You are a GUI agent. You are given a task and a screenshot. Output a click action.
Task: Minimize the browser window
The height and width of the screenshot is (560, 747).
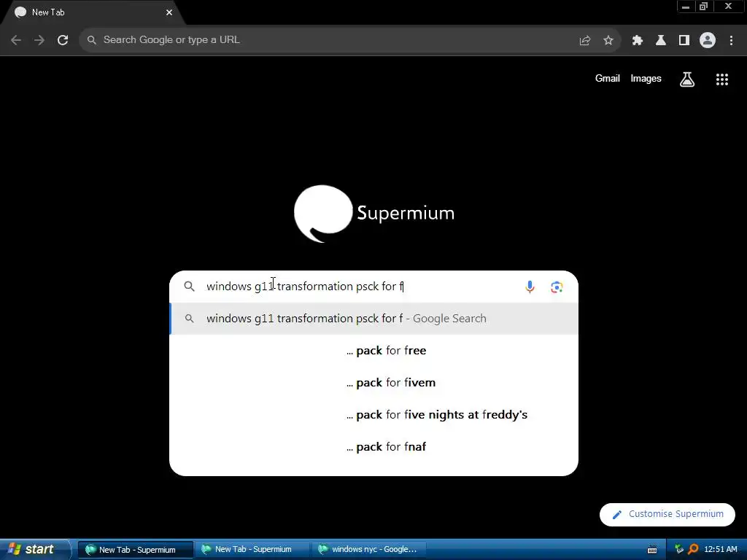tap(686, 7)
